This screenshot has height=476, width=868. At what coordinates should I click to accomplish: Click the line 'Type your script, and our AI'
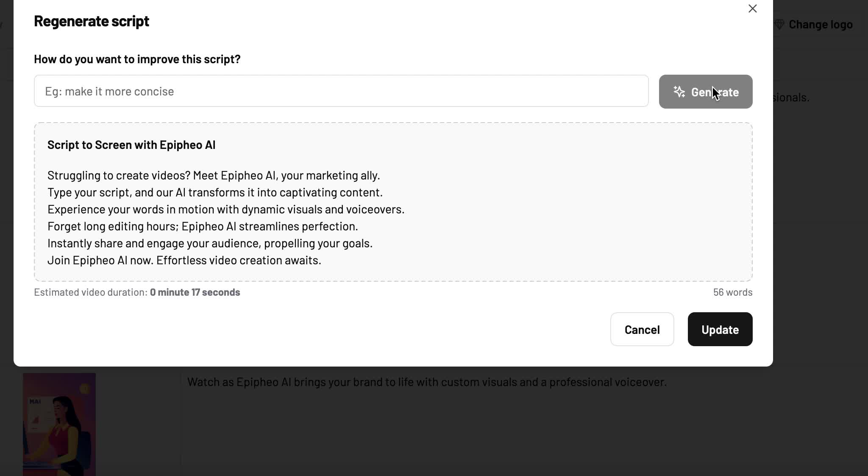pos(215,192)
